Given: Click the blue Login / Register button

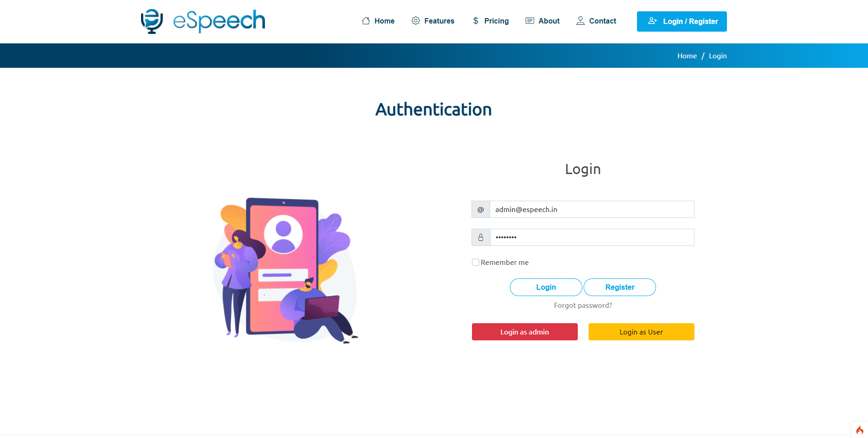Looking at the screenshot, I should [x=682, y=21].
